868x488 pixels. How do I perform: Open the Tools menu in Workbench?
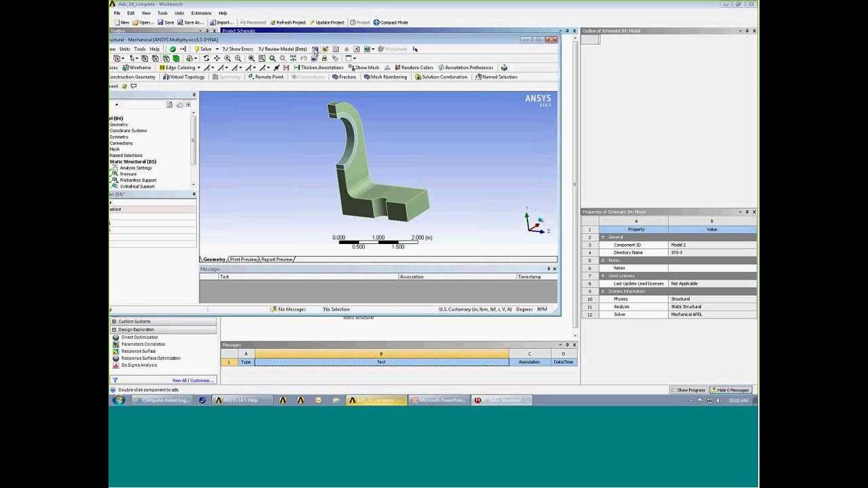[x=163, y=13]
